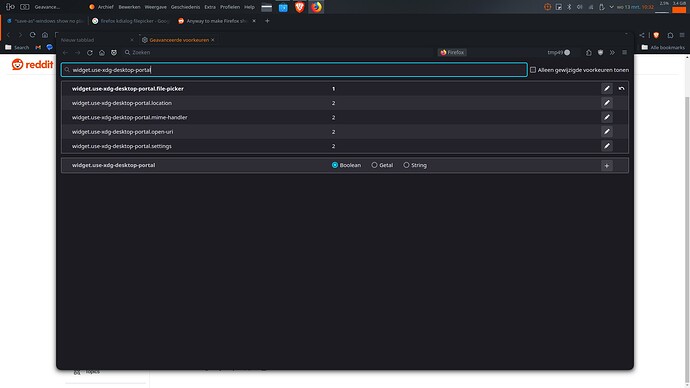Enable 'Alleen gewijzigde voorkeuren tonen' checkbox
The height and width of the screenshot is (388, 690).
[x=532, y=70]
